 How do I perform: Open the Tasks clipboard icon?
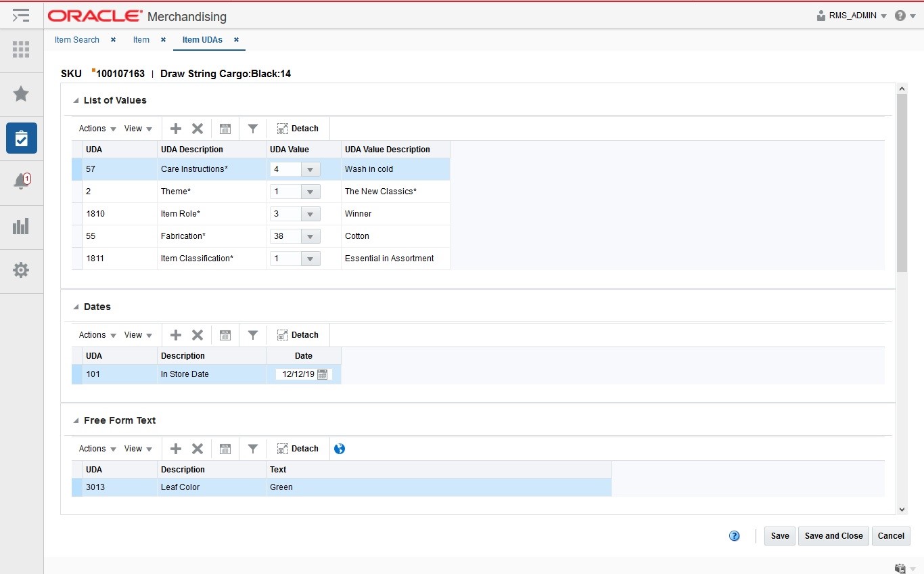tap(21, 138)
